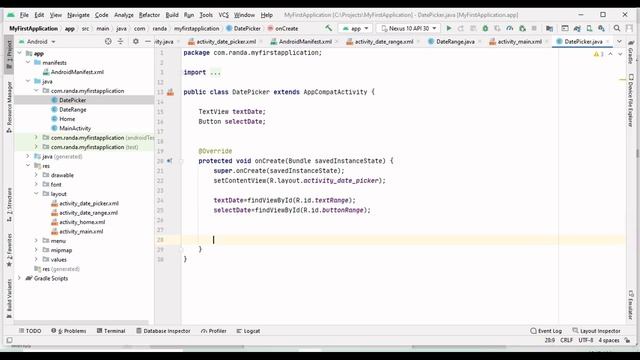The height and width of the screenshot is (360, 640).
Task: Expand the Gradle Scripts node
Action: [x=19, y=278]
